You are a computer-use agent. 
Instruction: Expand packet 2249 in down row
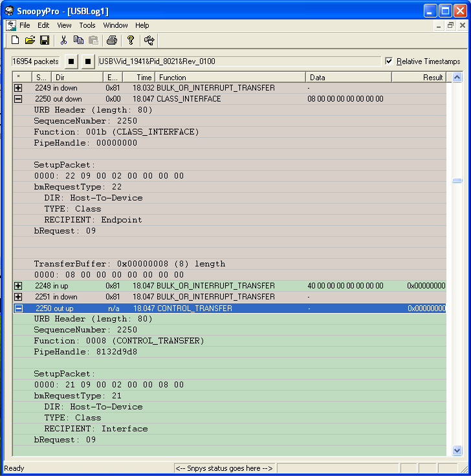(18, 88)
